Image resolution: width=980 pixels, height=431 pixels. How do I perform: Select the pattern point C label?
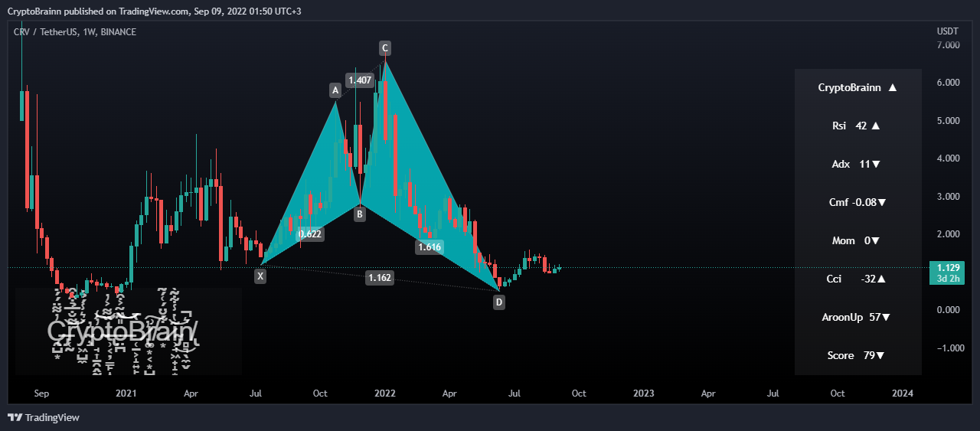tap(385, 48)
